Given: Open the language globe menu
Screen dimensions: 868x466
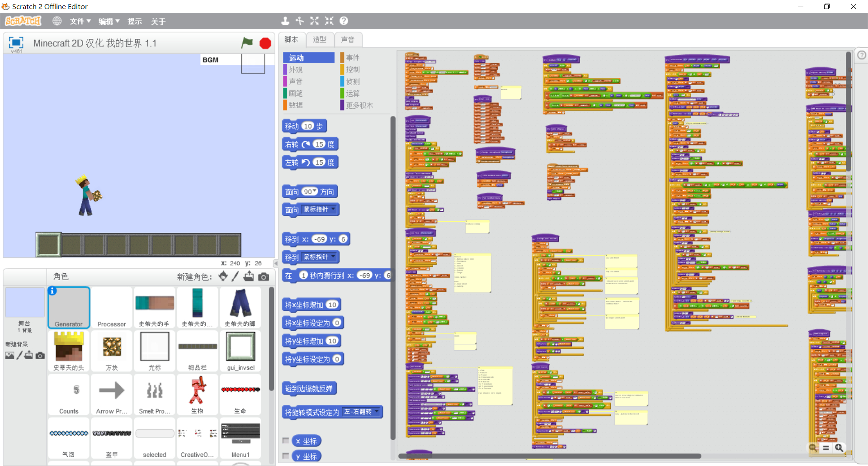Looking at the screenshot, I should [x=57, y=21].
